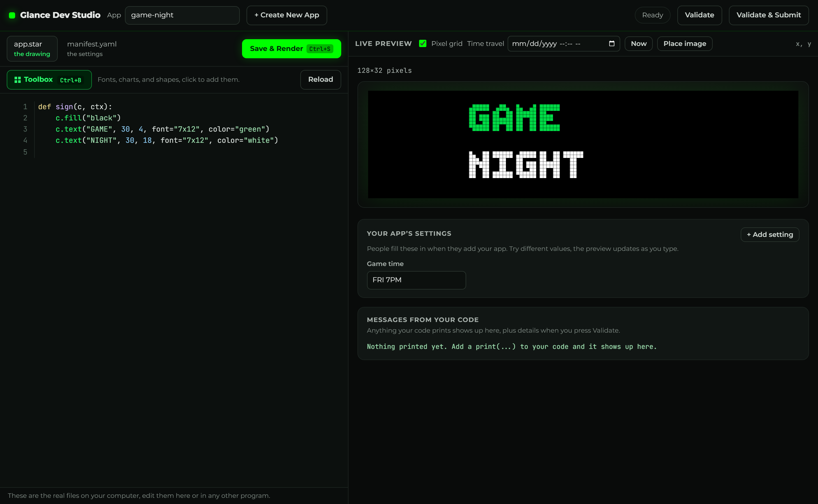This screenshot has width=818, height=504.
Task: Click code line c.fill("black")
Action: point(88,118)
